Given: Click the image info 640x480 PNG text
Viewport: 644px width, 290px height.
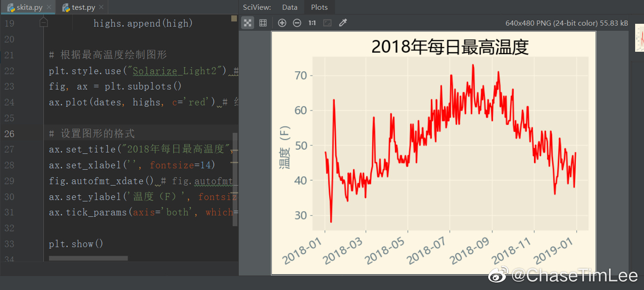Looking at the screenshot, I should (x=567, y=23).
